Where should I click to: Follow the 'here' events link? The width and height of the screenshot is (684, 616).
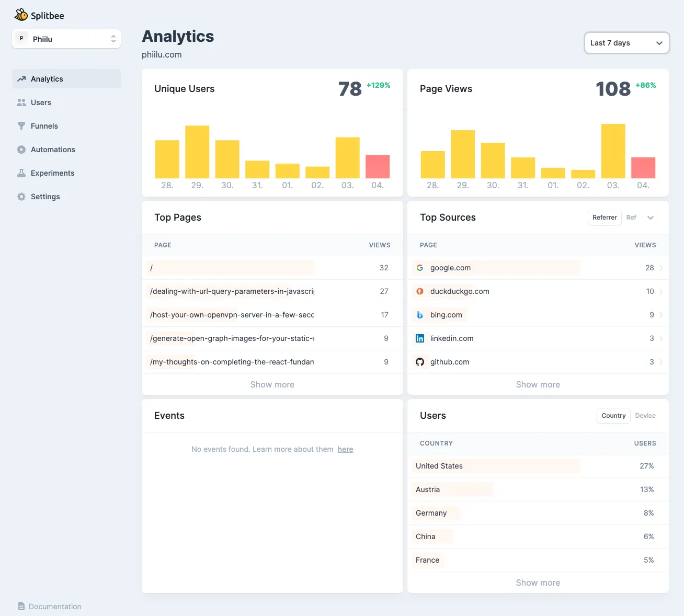345,449
